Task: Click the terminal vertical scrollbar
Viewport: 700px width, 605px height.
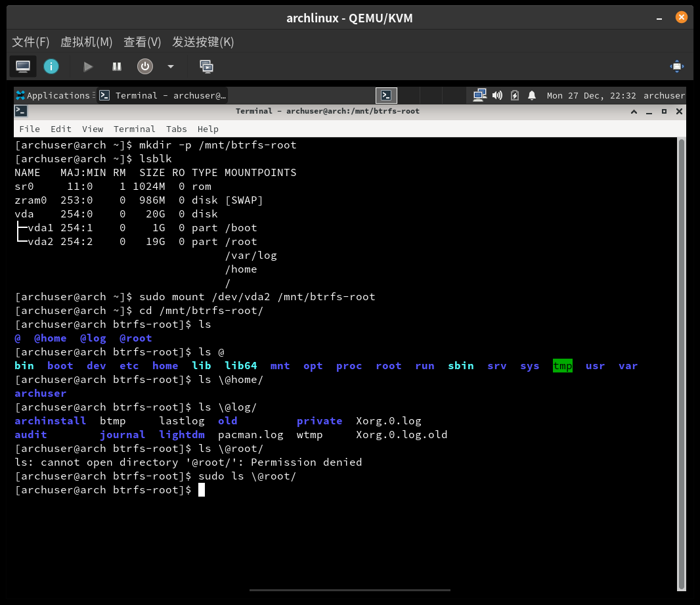Action: point(681,363)
